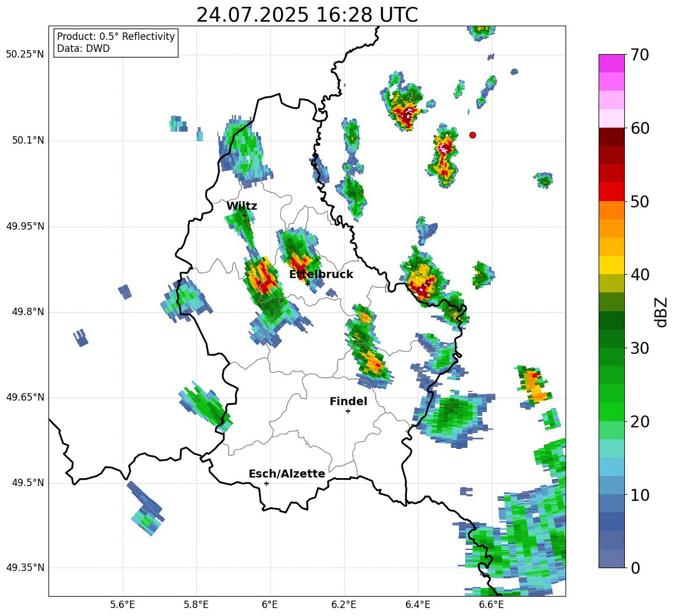Screen dimensions: 675x616
Task: Click the 50.1°N latitude label
Action: pos(28,141)
